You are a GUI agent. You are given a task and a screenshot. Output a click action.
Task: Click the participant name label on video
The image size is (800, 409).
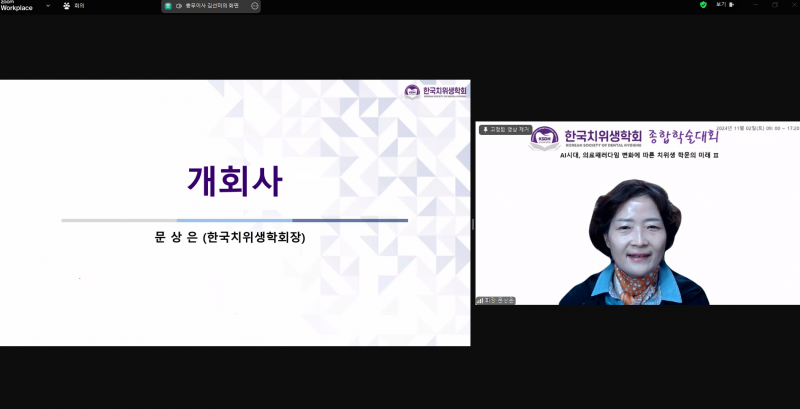[505, 299]
